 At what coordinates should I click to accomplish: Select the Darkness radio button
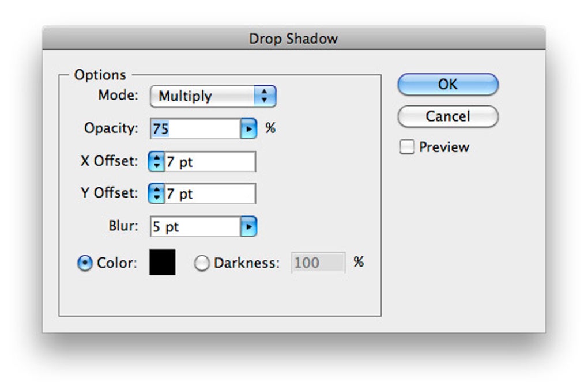tap(202, 264)
